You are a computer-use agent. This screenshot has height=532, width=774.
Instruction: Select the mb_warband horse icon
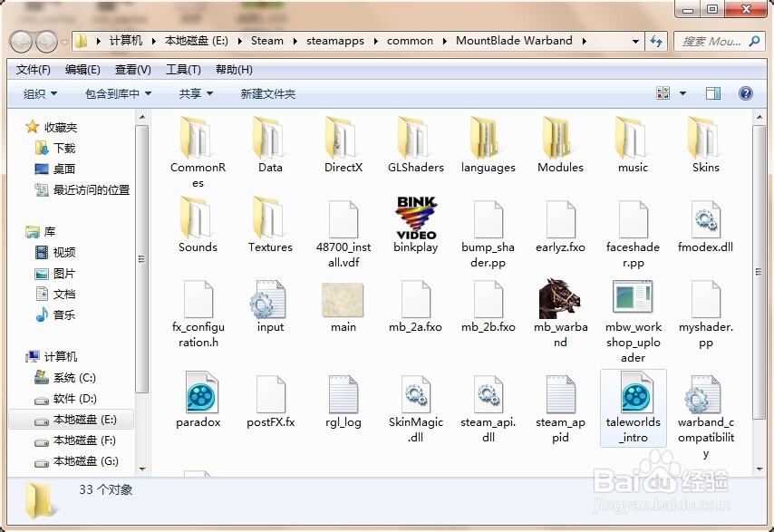(x=559, y=299)
